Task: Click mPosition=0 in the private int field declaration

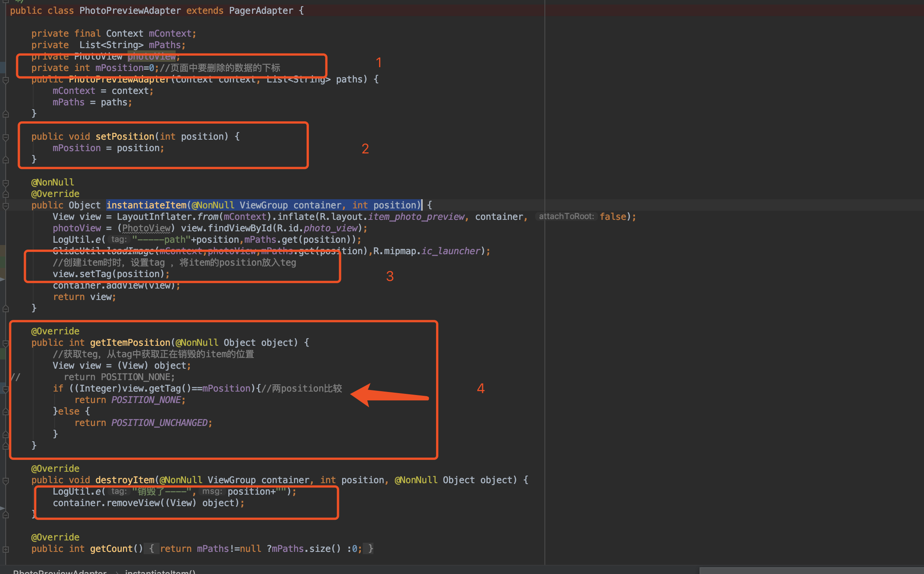Action: tap(124, 68)
